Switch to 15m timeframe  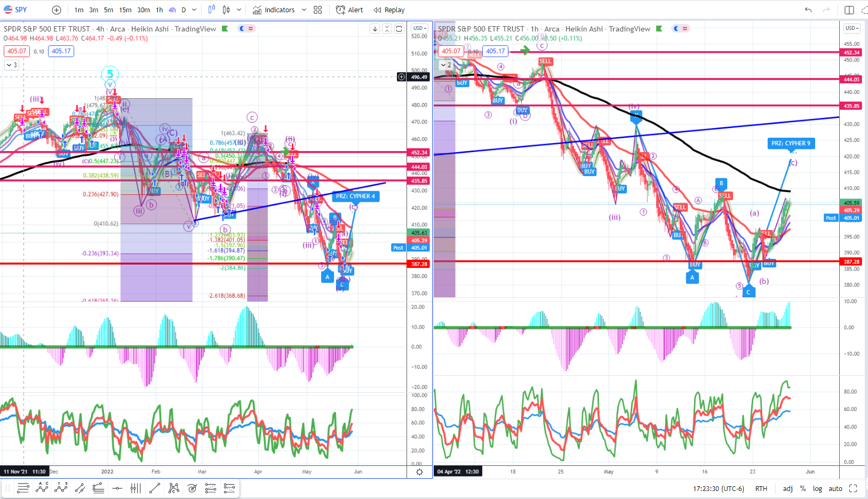click(125, 10)
